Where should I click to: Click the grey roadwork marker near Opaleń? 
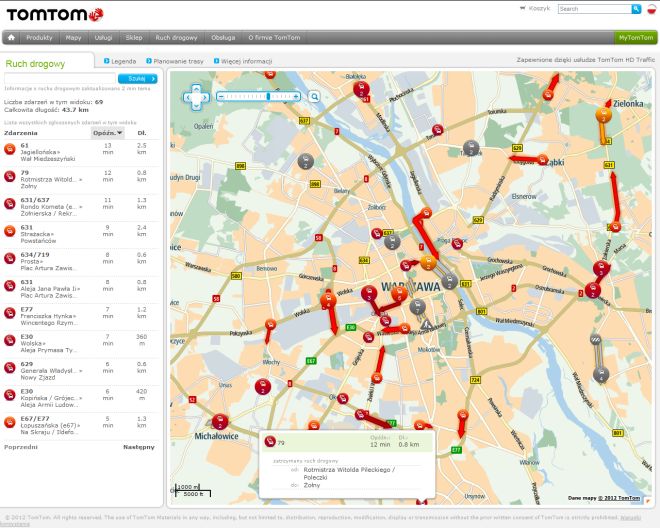(x=306, y=161)
